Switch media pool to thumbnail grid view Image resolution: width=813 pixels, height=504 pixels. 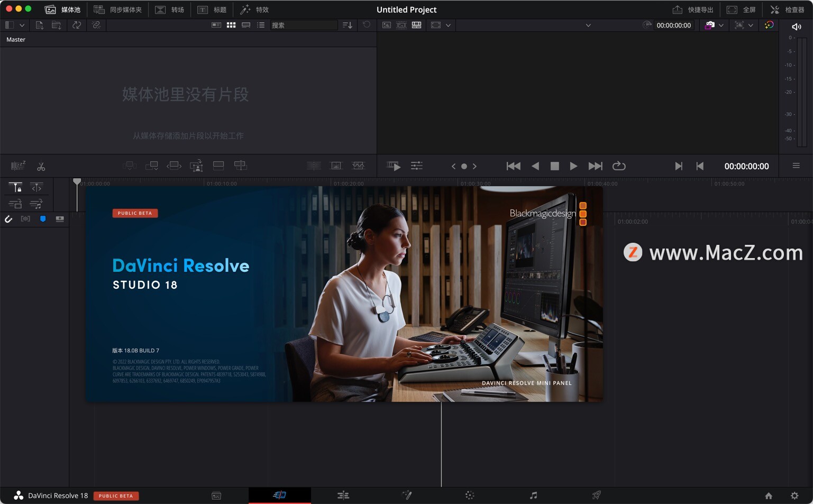coord(231,25)
